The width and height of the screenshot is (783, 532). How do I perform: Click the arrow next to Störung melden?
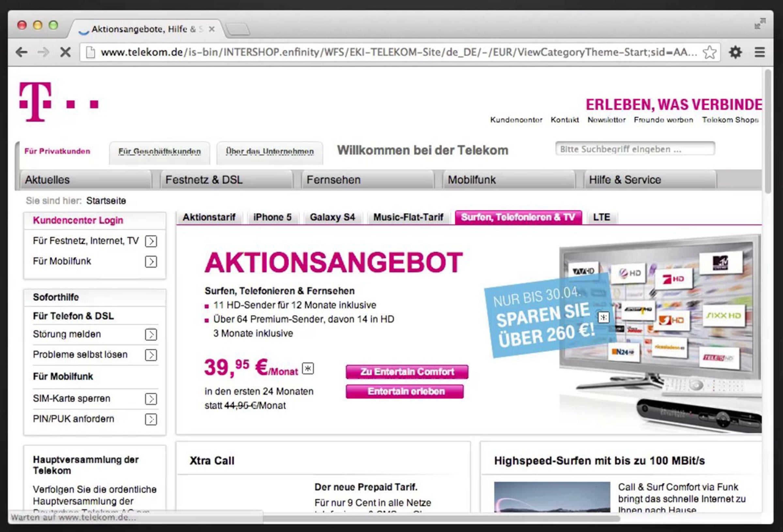point(151,335)
